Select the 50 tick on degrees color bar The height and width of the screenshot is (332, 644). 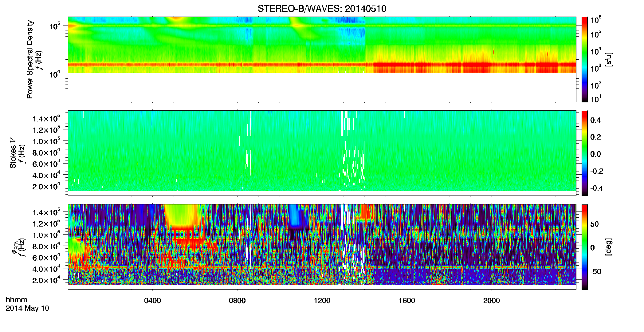click(x=595, y=224)
